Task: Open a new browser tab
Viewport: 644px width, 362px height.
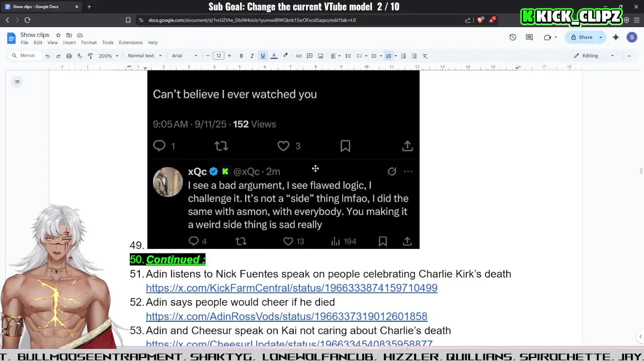Action: 89,7
